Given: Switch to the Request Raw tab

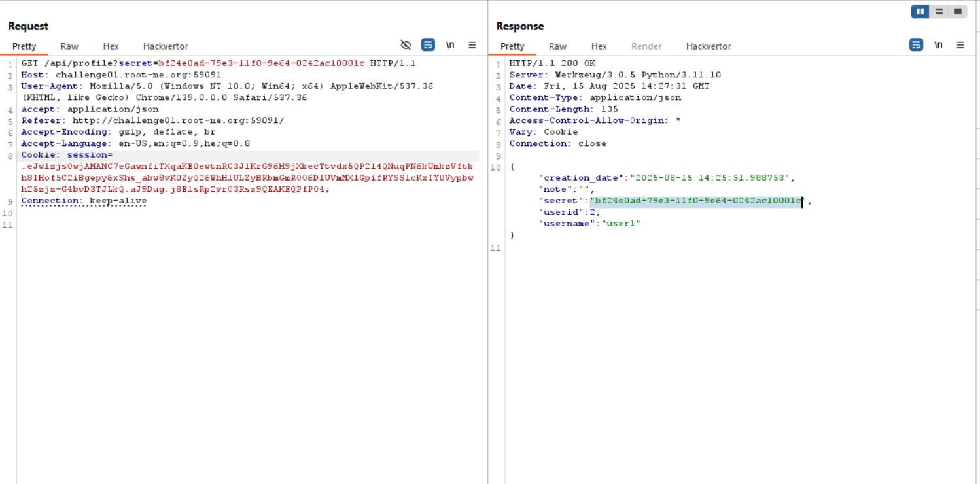Looking at the screenshot, I should pyautogui.click(x=69, y=46).
